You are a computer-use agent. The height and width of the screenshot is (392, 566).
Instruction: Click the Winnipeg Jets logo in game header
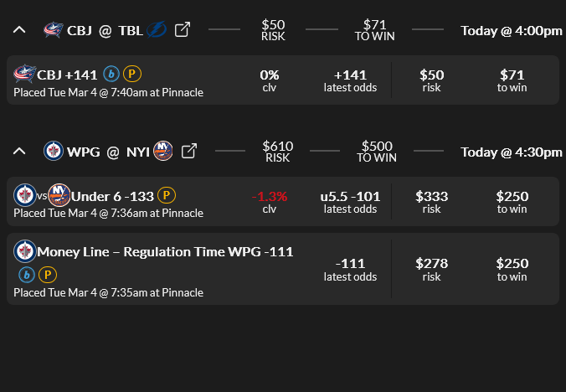point(54,152)
